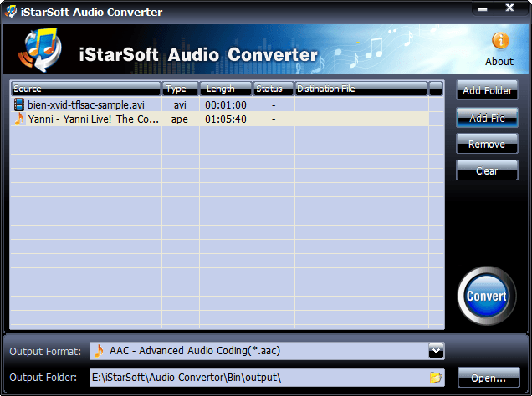Click the Output Folder path field

(x=259, y=378)
